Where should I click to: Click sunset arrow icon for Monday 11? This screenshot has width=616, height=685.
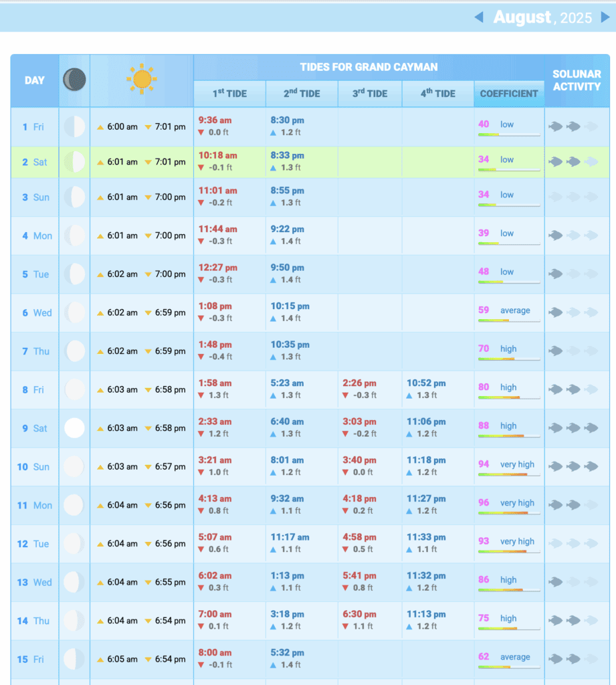[148, 506]
